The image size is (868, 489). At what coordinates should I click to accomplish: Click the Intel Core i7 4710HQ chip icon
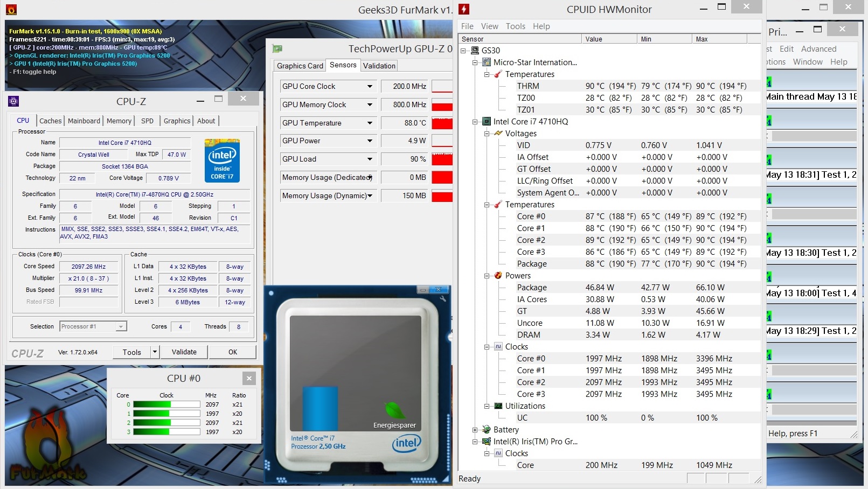click(x=487, y=122)
